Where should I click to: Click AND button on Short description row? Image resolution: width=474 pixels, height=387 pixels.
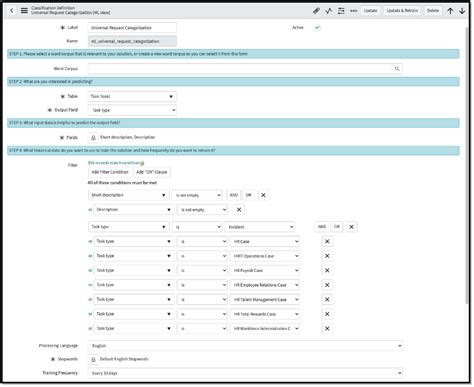[x=234, y=195]
